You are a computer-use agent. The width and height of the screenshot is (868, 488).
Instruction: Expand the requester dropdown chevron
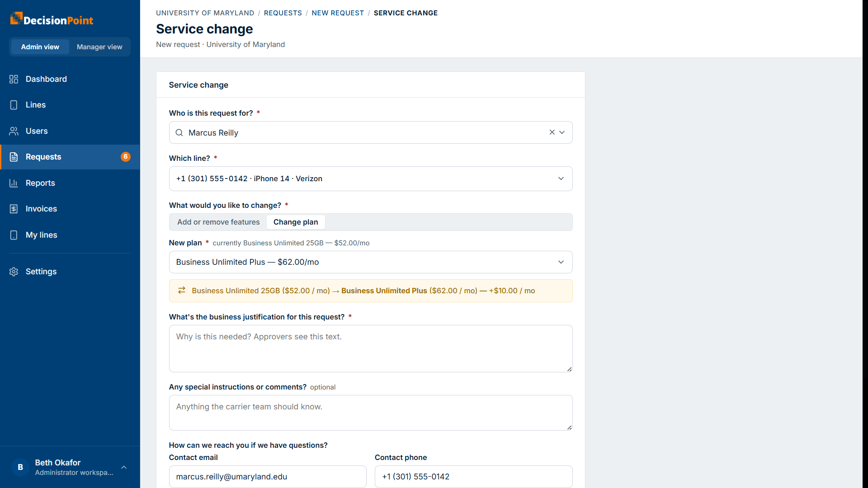562,132
